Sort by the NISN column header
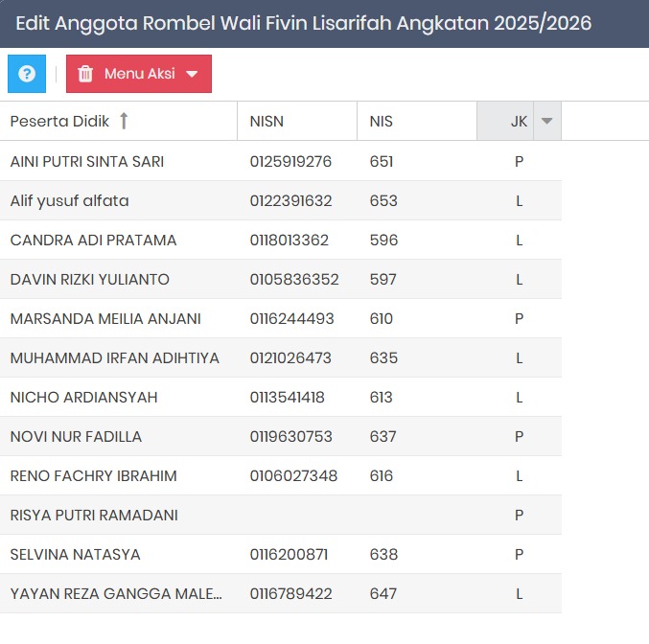This screenshot has height=644, width=649. pyautogui.click(x=267, y=122)
